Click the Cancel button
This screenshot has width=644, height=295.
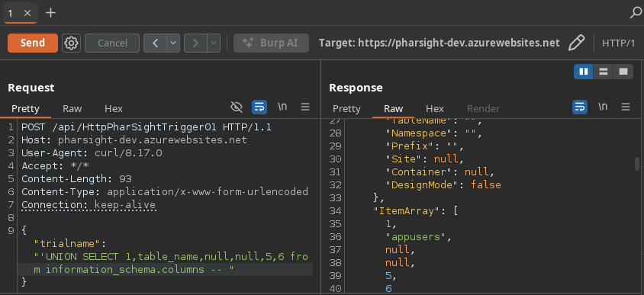[112, 43]
